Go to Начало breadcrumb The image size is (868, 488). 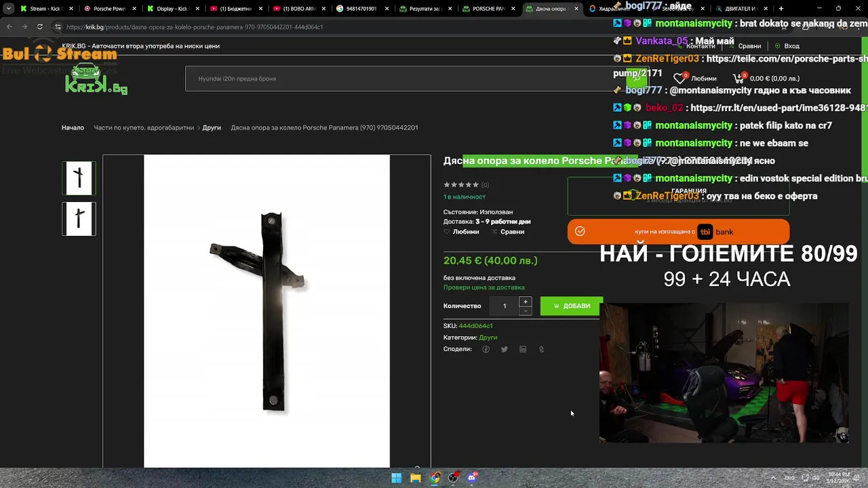pos(73,127)
